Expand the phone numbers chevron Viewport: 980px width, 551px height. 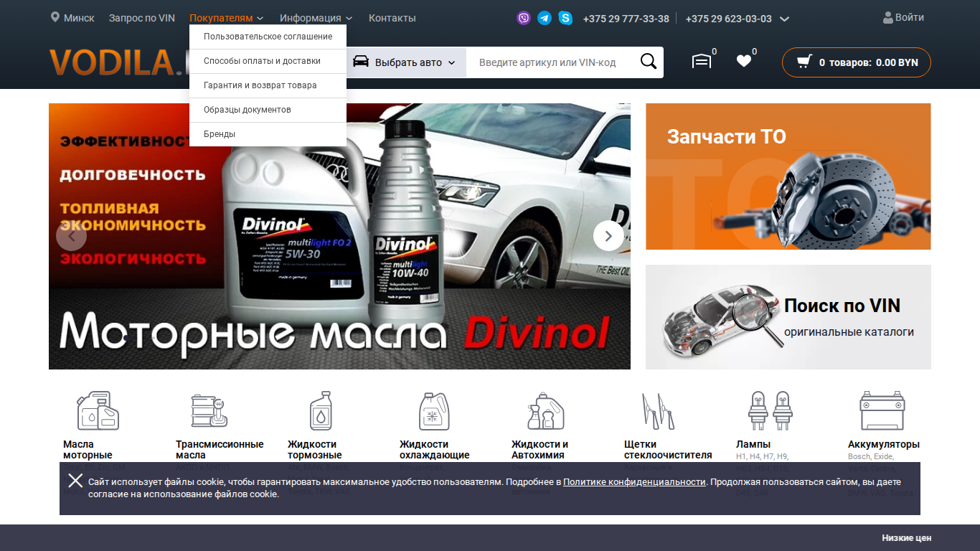[x=784, y=19]
